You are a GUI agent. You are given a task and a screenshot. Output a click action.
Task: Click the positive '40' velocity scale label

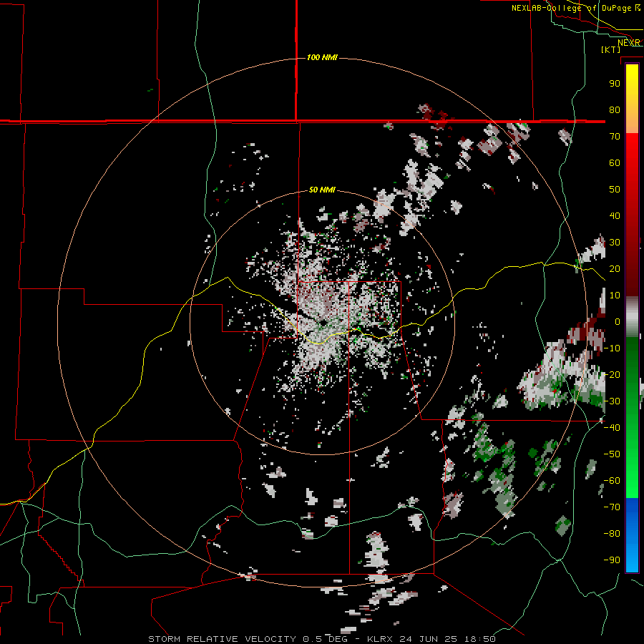coord(615,215)
